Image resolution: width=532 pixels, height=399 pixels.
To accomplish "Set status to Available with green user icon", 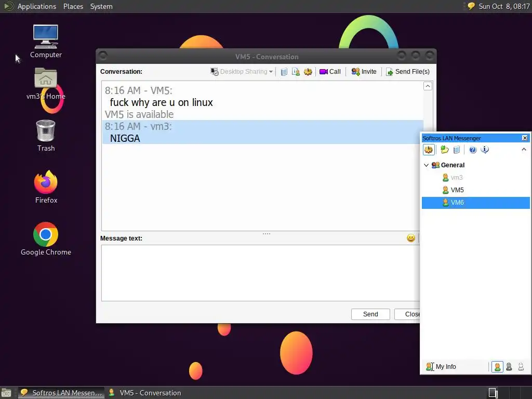I will click(497, 367).
